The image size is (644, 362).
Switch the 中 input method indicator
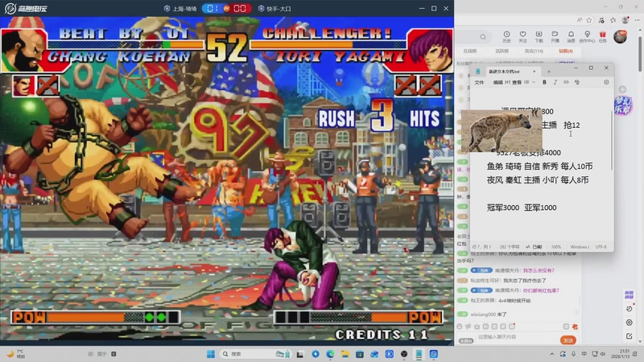click(584, 354)
